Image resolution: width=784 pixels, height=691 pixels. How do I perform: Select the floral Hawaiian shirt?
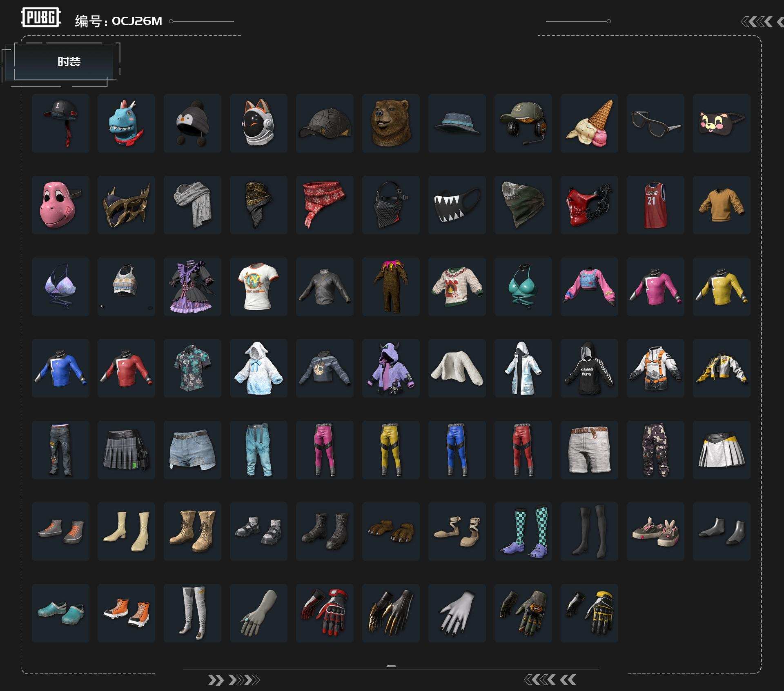tap(192, 368)
